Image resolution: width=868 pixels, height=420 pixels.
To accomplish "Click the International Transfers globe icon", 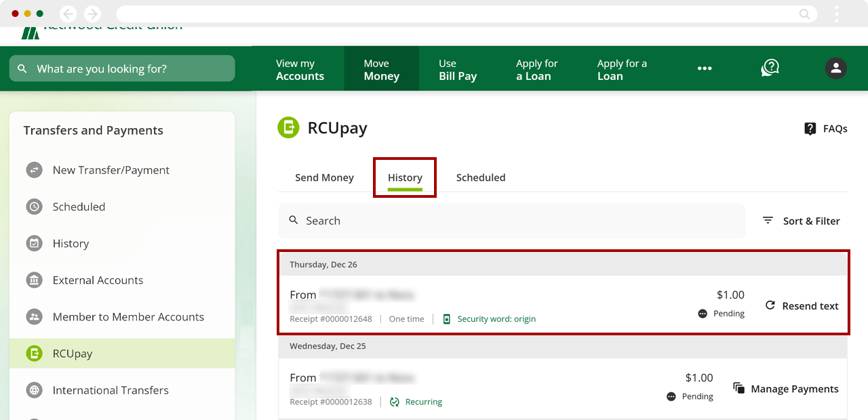I will click(35, 390).
